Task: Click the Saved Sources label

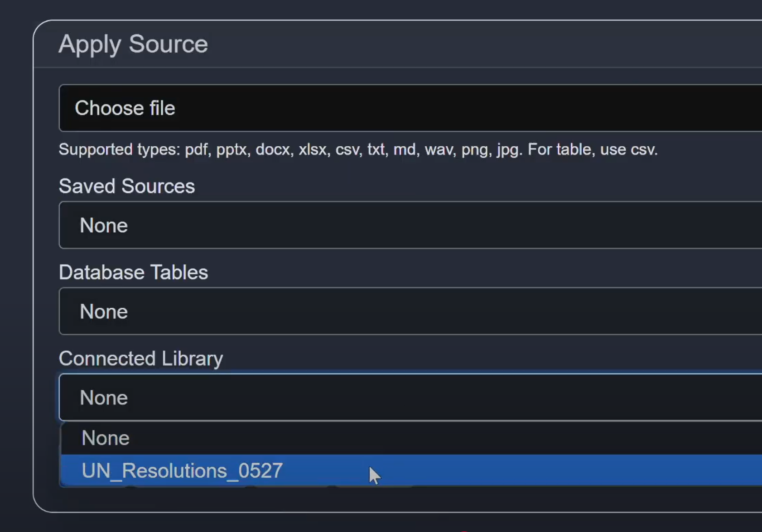Action: pyautogui.click(x=127, y=186)
